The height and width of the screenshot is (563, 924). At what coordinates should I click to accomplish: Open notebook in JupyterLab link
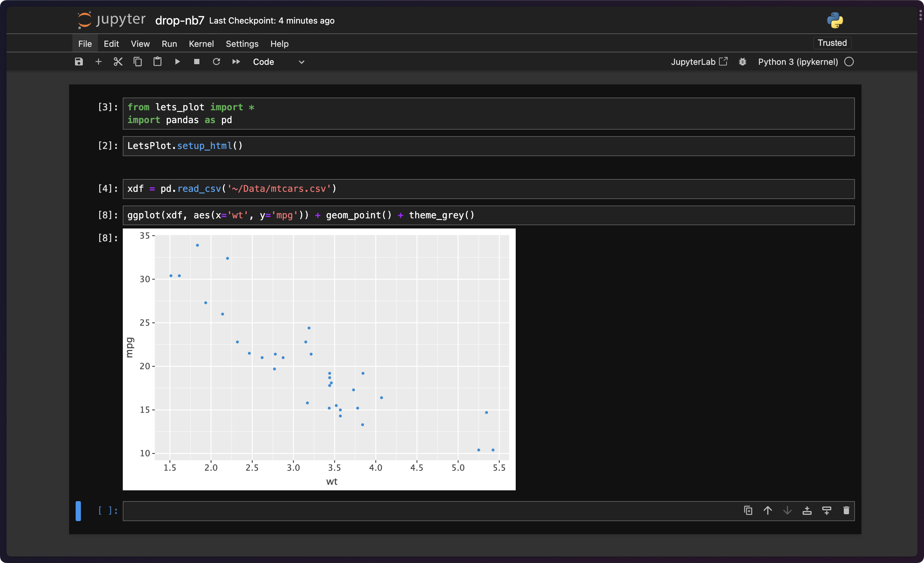pyautogui.click(x=699, y=62)
